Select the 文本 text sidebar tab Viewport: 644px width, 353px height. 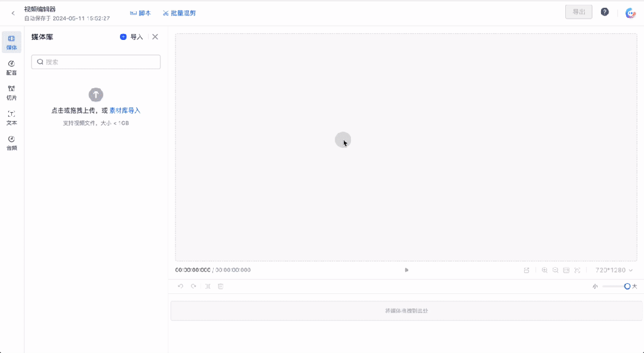[x=11, y=118]
